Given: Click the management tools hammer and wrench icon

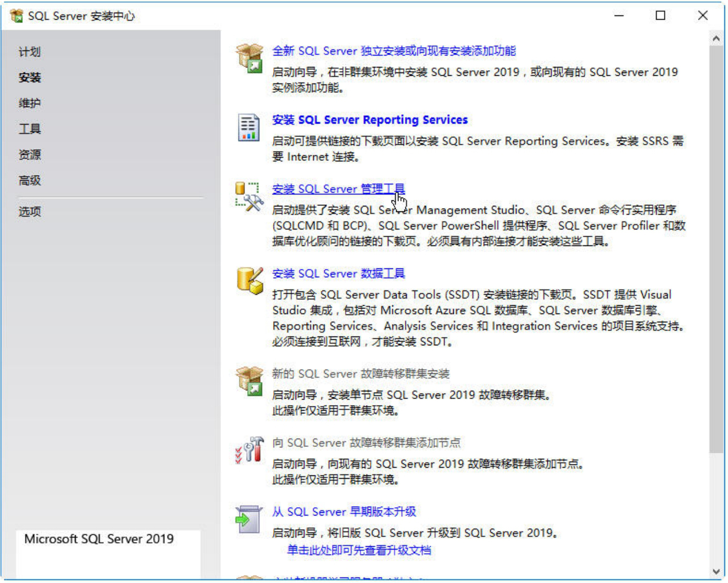Looking at the screenshot, I should click(249, 197).
